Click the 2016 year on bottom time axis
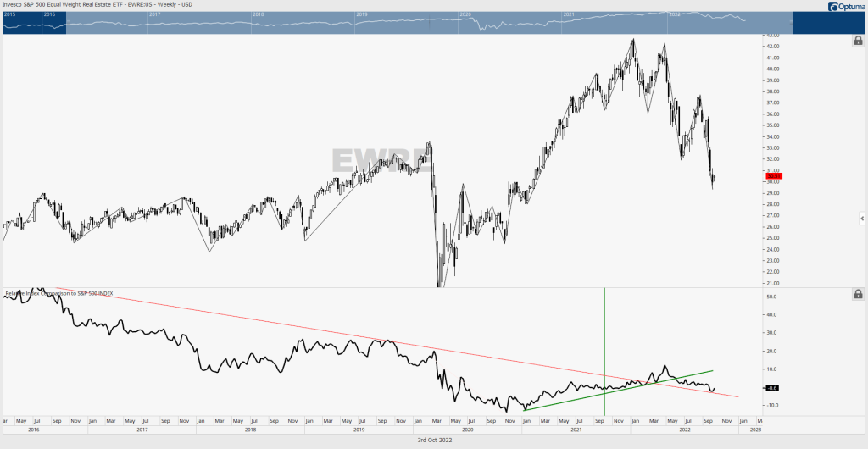868x449 pixels. (x=34, y=430)
